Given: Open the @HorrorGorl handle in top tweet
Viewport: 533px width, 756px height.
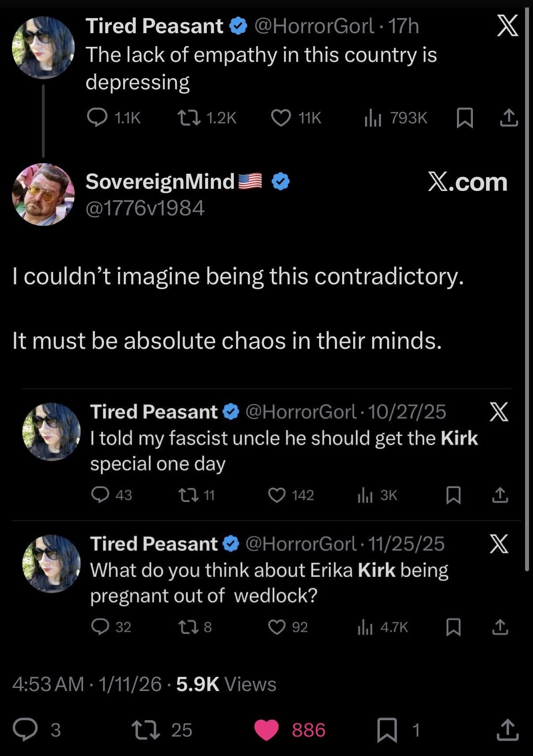Looking at the screenshot, I should (314, 26).
